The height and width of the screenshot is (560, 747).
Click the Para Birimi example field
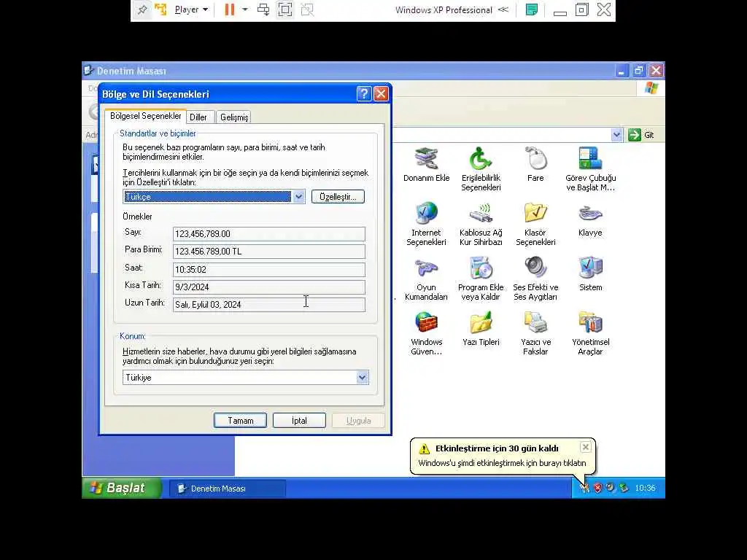[268, 252]
